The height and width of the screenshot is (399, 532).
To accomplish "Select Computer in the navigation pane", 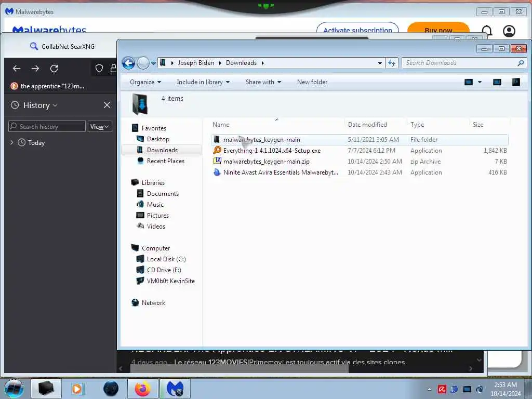I will coord(156,248).
